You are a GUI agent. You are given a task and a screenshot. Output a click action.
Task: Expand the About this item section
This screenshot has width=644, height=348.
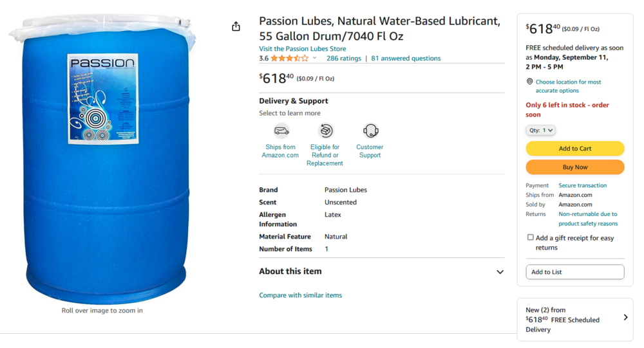(x=500, y=272)
